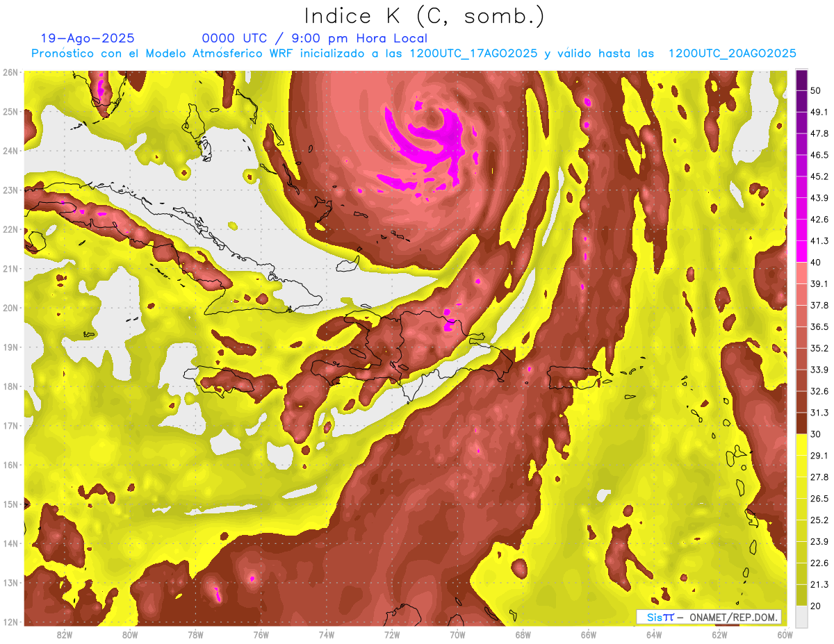This screenshot has width=834, height=644.
Task: Click the '80W' longitude label
Action: [x=130, y=635]
